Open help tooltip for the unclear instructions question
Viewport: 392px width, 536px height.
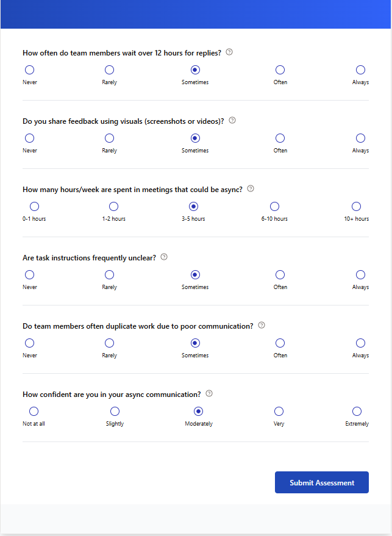[163, 257]
